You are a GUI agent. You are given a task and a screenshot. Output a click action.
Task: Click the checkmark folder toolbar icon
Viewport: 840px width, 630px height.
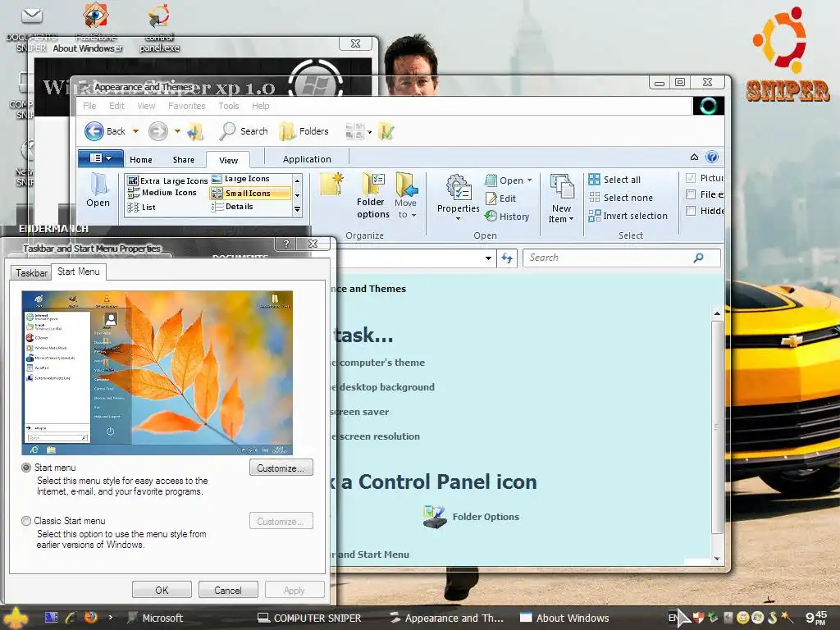point(386,131)
